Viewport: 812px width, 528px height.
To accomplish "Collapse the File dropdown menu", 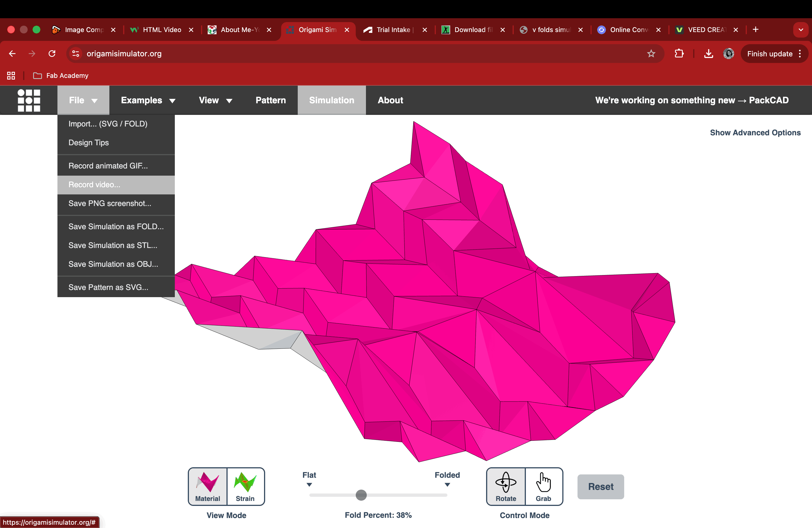I will point(83,100).
